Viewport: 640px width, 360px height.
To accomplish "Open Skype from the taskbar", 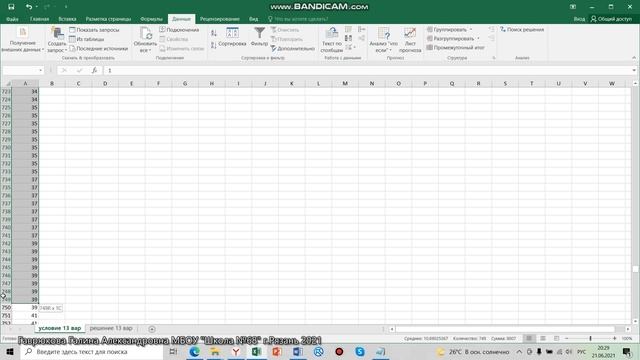I will [360, 351].
